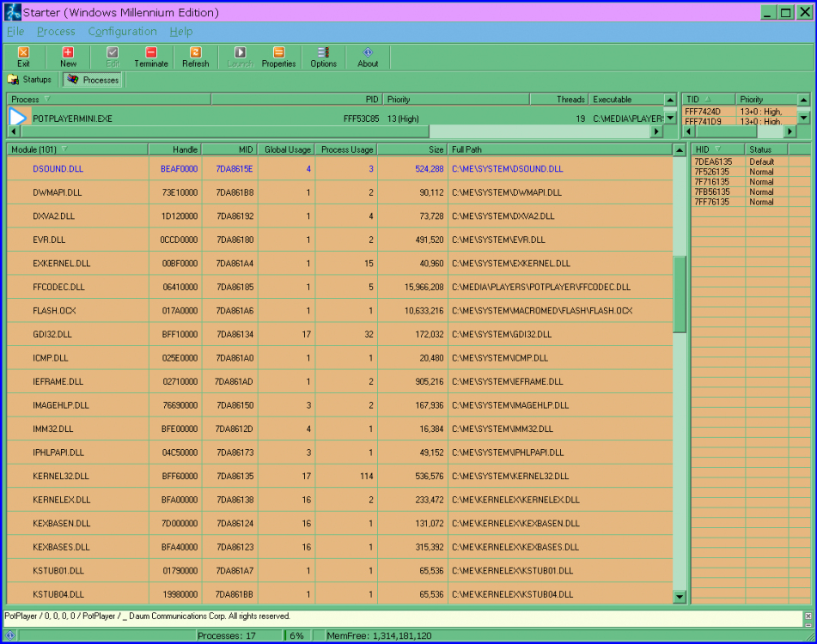
Task: Click the play icon beside POTPLAYERMINI.EXE
Action: 16,118
